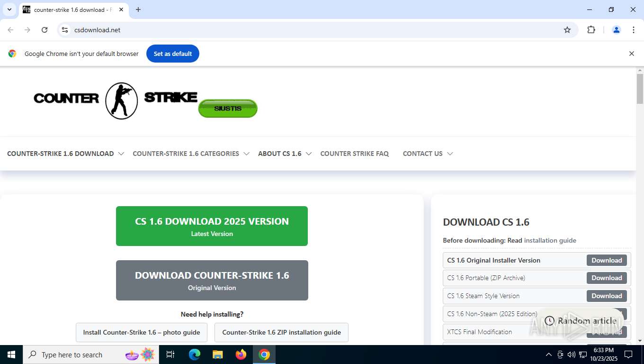Expand chevron next to COUNTER-STRIKE 1.6 DOWNLOAD
The width and height of the screenshot is (644, 364).
[x=121, y=154]
